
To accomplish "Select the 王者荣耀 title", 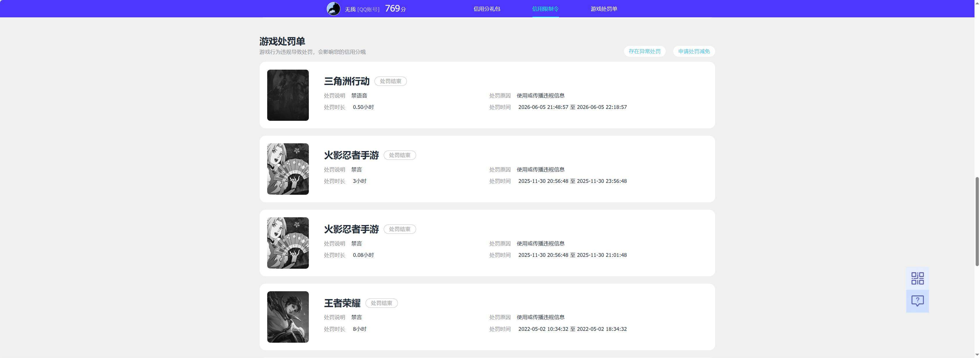I will pyautogui.click(x=342, y=303).
